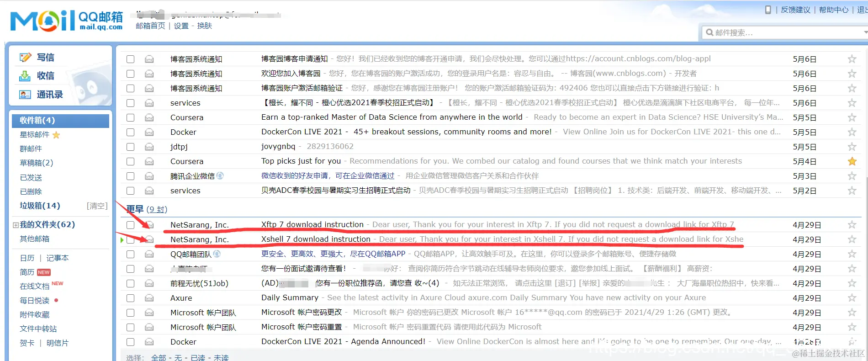Expand 我的文件夹(62) folder tree
Screen dimensions: 868x361
coord(16,225)
